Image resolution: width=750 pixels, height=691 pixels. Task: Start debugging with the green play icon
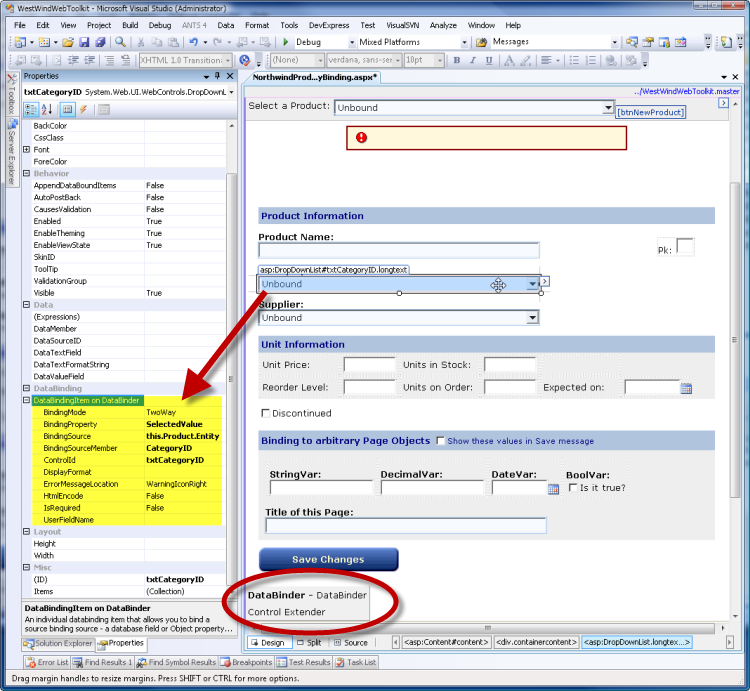pyautogui.click(x=285, y=43)
